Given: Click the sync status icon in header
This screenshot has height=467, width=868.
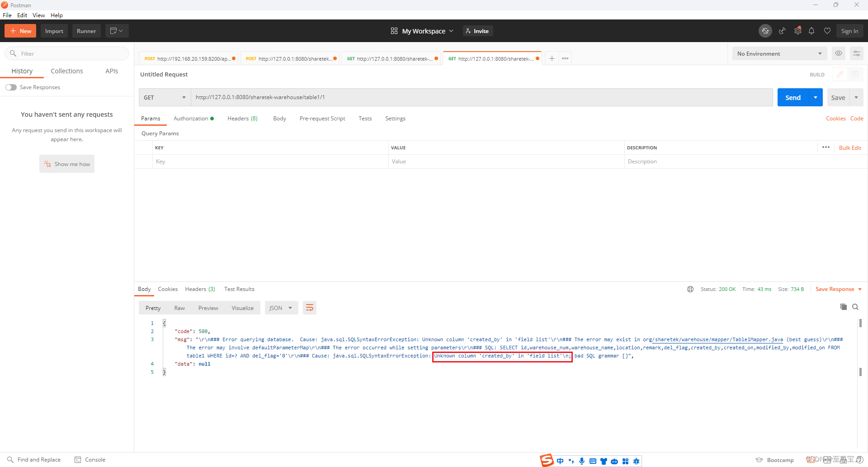Looking at the screenshot, I should (765, 31).
